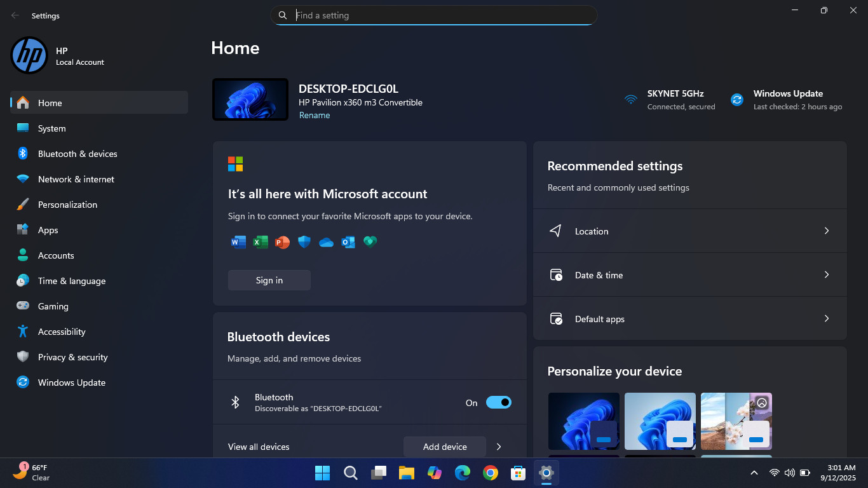Viewport: 868px width, 488px height.
Task: Click the Excel icon in Microsoft account card
Action: tap(261, 242)
